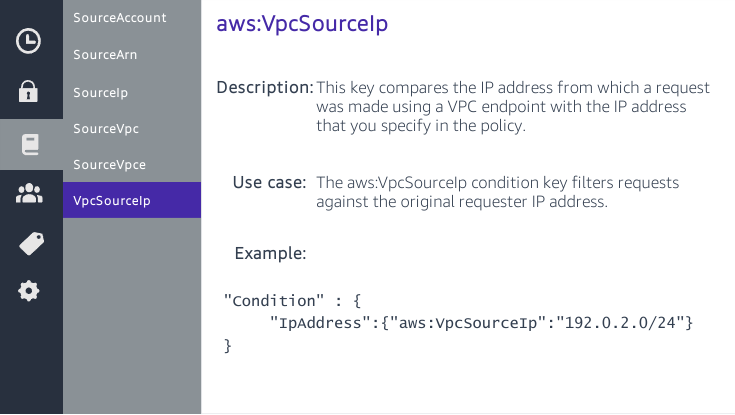Go to the SourceVpc item
This screenshot has height=415, width=735.
pos(104,128)
